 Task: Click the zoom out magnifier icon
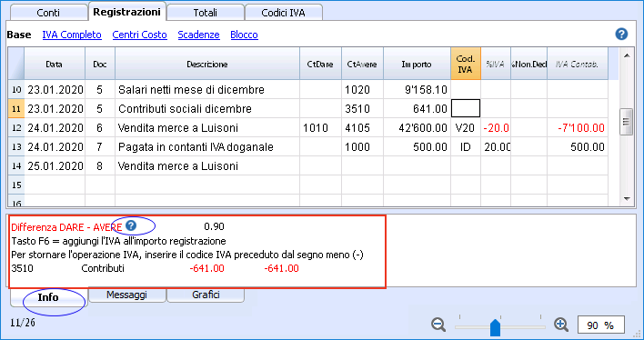point(438,325)
